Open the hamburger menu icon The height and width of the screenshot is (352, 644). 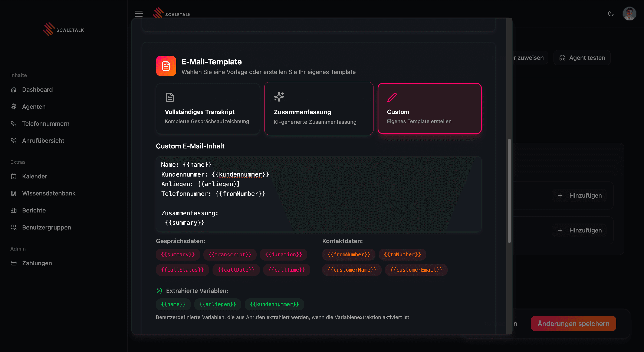(x=139, y=13)
